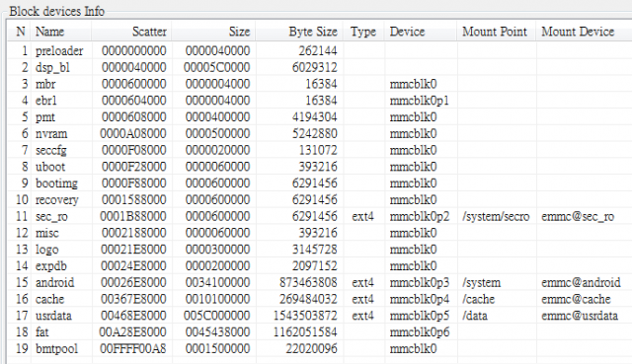Click size value 0045438000
Viewport: 632px width, 364px height.
click(x=217, y=331)
